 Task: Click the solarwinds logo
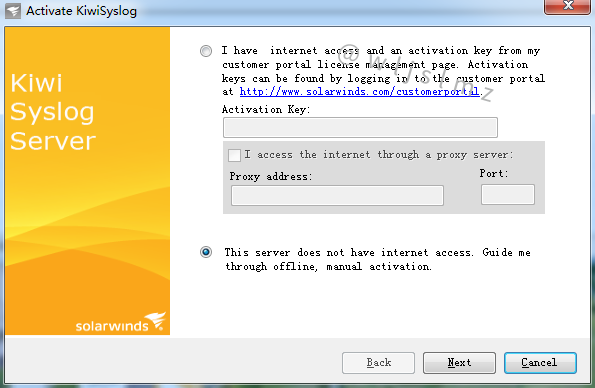pos(121,322)
